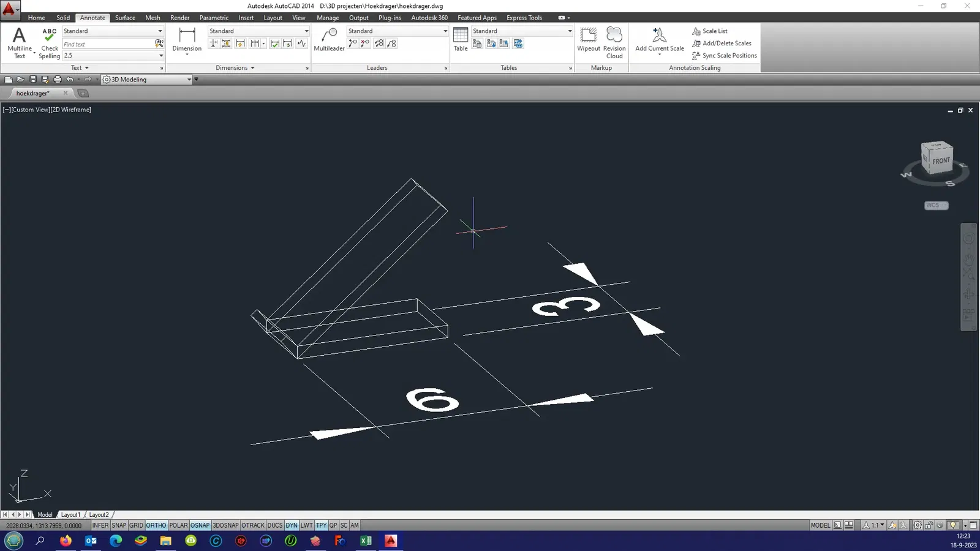Screen dimensions: 980x551
Task: Open the Parametric ribbon tab
Action: [x=214, y=18]
